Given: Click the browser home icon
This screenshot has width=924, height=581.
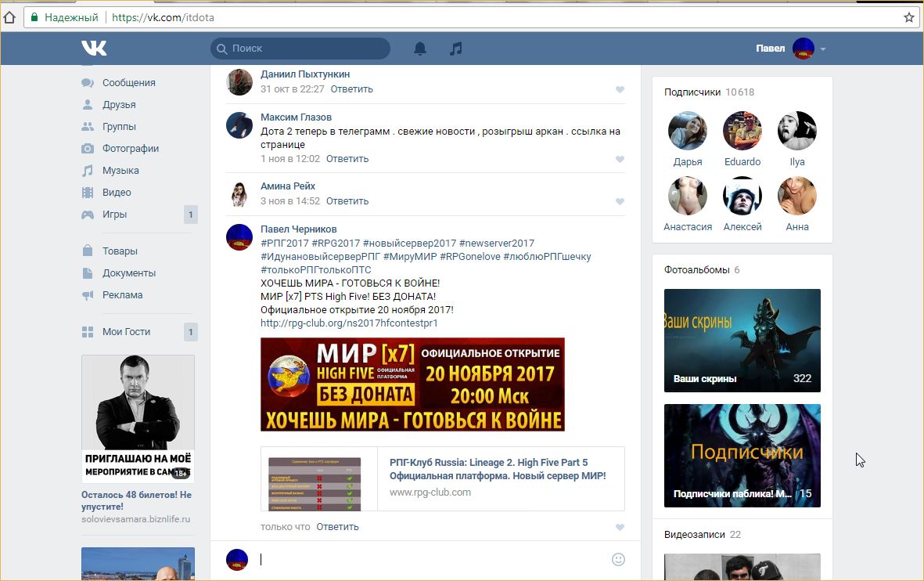Looking at the screenshot, I should point(9,18).
